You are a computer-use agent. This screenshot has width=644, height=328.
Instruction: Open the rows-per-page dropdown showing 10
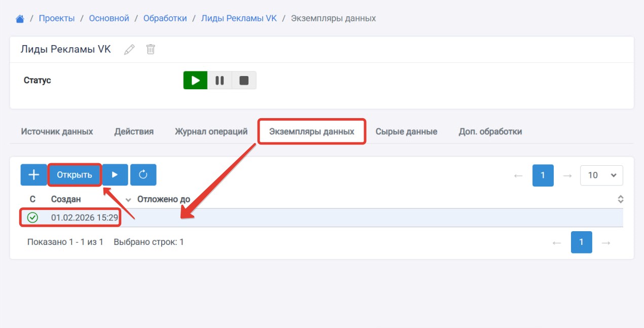601,175
